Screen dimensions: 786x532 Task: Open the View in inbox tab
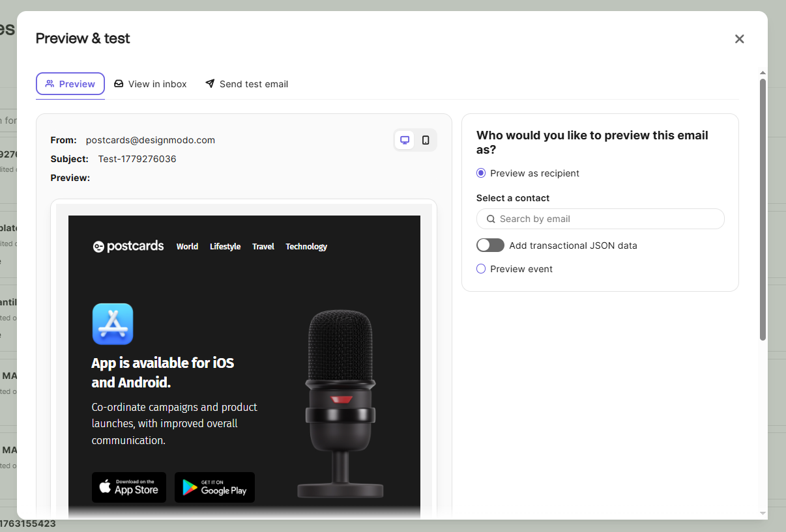151,84
